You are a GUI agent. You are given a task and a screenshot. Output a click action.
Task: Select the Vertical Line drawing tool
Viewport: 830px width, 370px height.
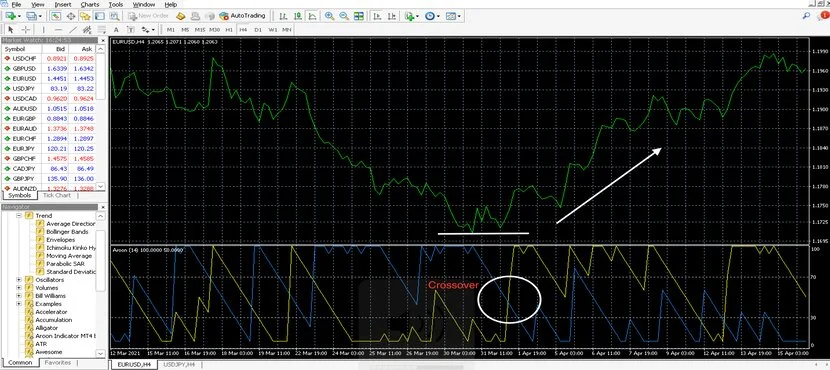pyautogui.click(x=43, y=30)
